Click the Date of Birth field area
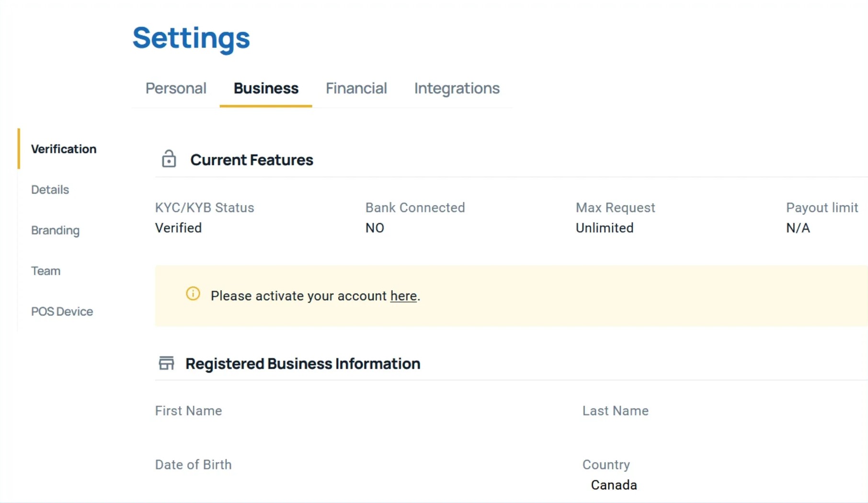This screenshot has width=868, height=503. click(193, 464)
